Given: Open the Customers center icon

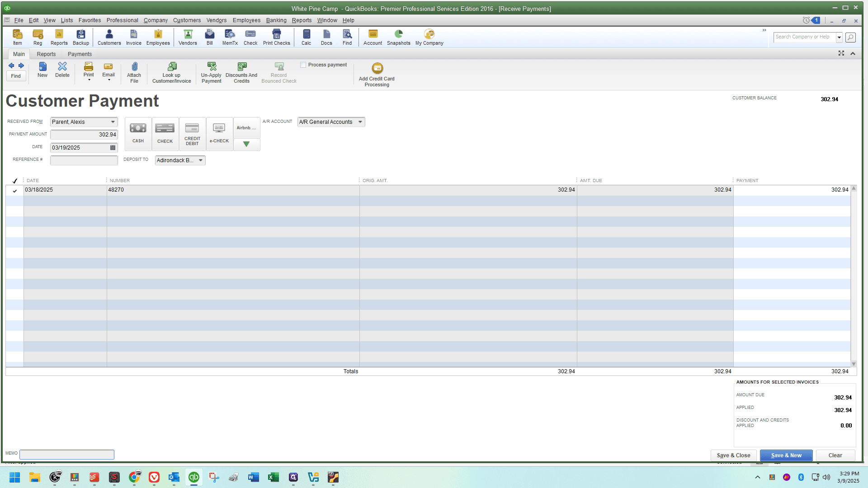Looking at the screenshot, I should pos(109,37).
